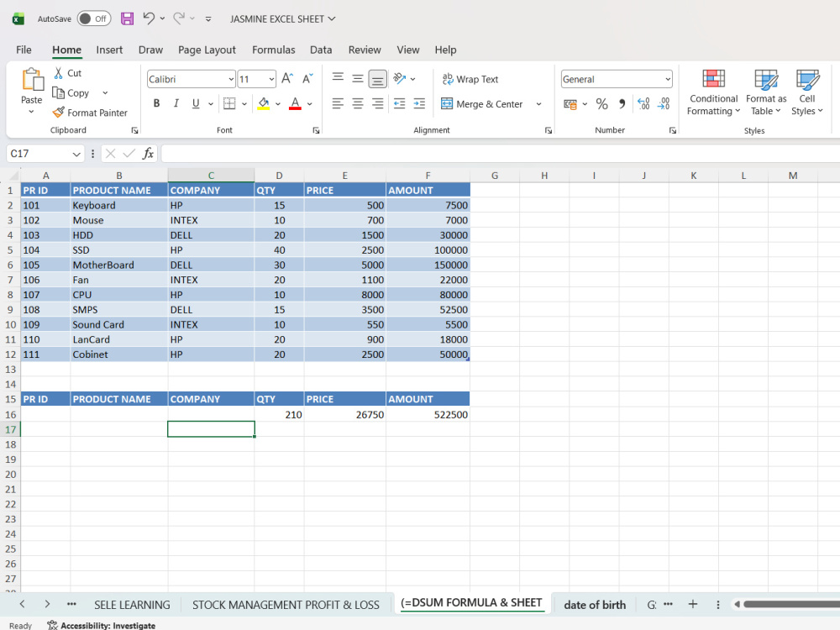Viewport: 840px width, 630px height.
Task: Click Merge & Center button
Action: tap(481, 104)
